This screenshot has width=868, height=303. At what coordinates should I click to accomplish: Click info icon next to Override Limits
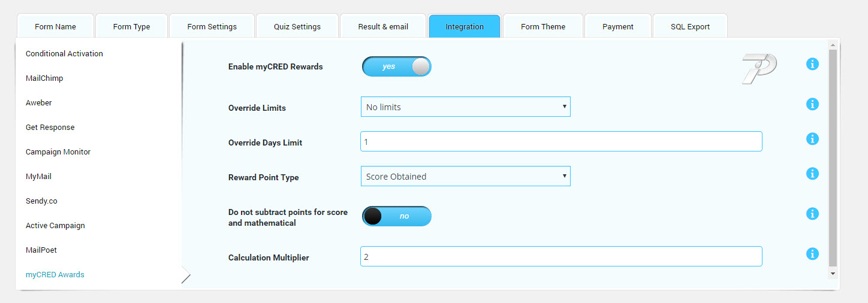812,104
